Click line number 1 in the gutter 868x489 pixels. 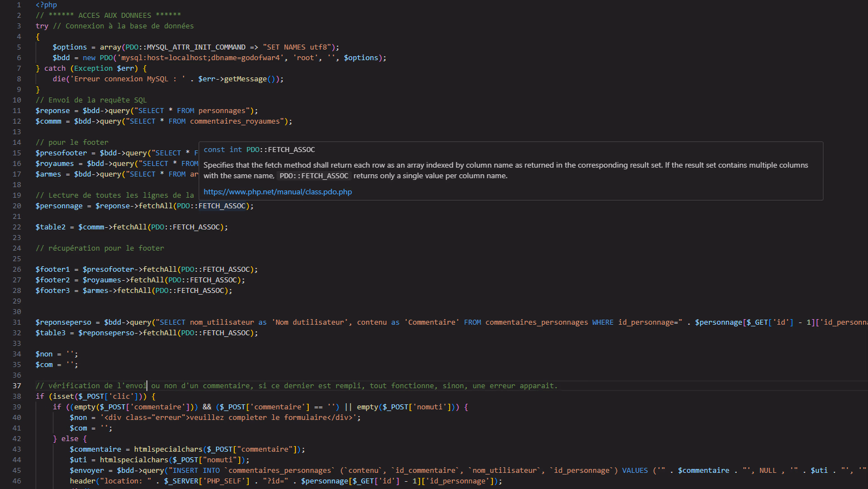pos(18,4)
